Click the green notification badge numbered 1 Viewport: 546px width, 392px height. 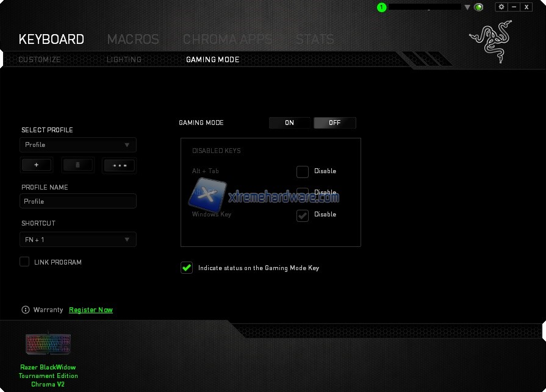382,7
